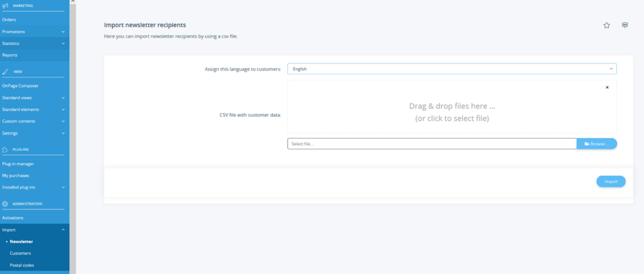Click the Statistics menu label

pos(11,43)
